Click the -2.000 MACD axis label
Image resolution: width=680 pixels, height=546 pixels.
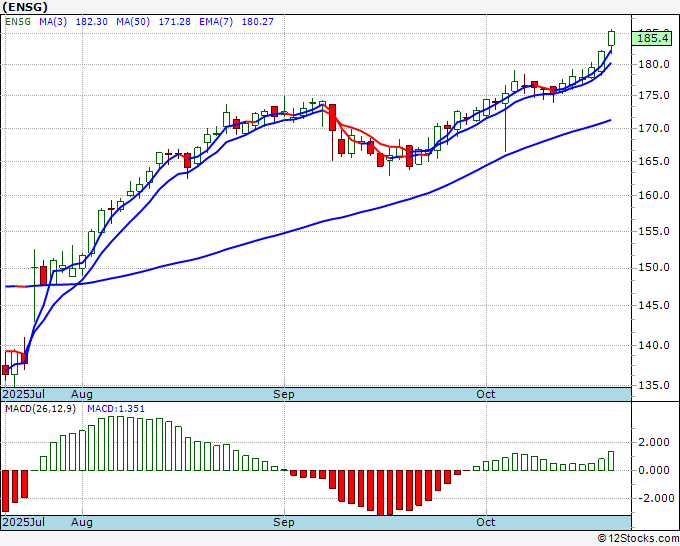(654, 498)
